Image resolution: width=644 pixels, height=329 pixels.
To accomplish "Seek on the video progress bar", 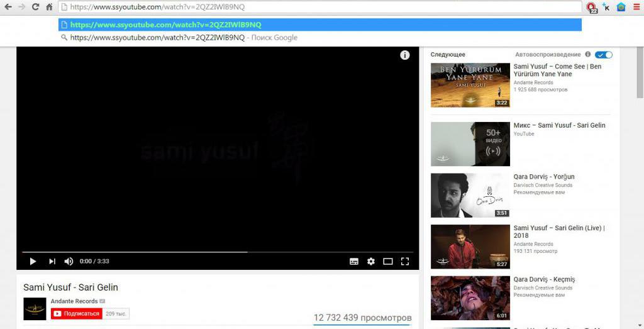I will click(x=218, y=252).
